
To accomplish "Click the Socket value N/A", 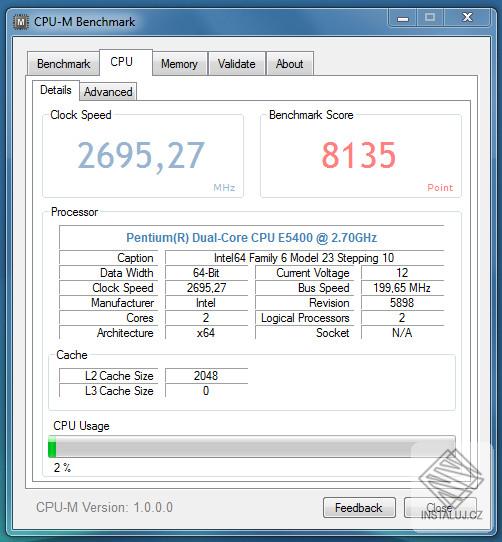I will pos(402,333).
